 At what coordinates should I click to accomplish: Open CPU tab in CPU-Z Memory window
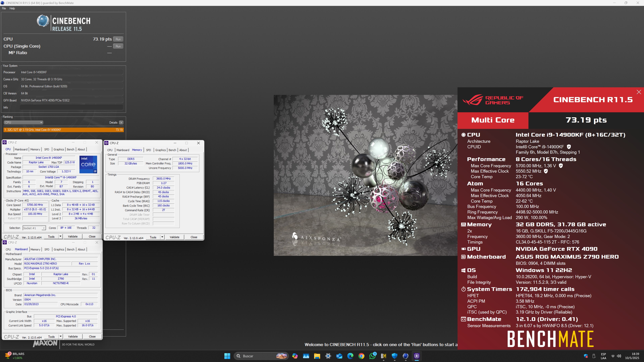[x=110, y=150]
